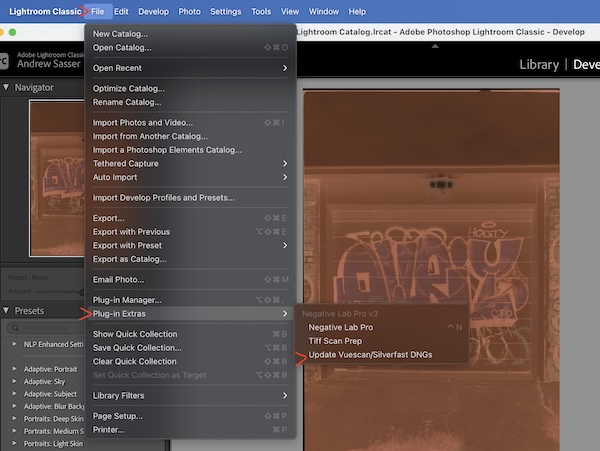Expand the Adaptive: Sky preset group

click(x=14, y=381)
